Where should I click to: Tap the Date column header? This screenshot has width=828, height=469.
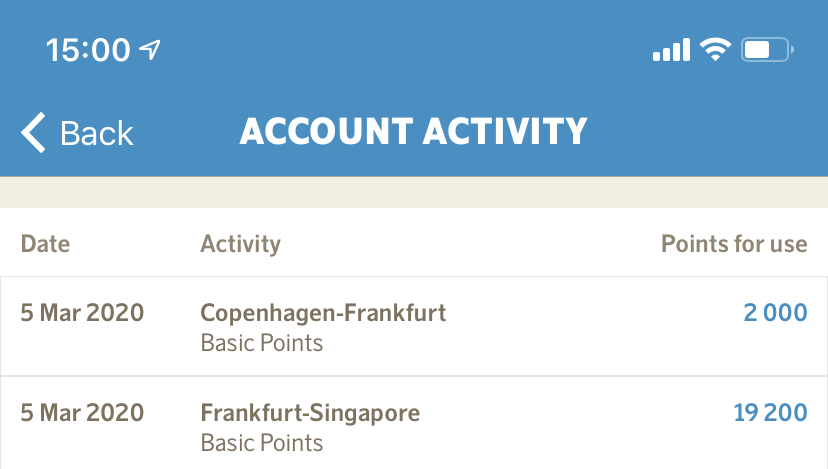[x=46, y=243]
